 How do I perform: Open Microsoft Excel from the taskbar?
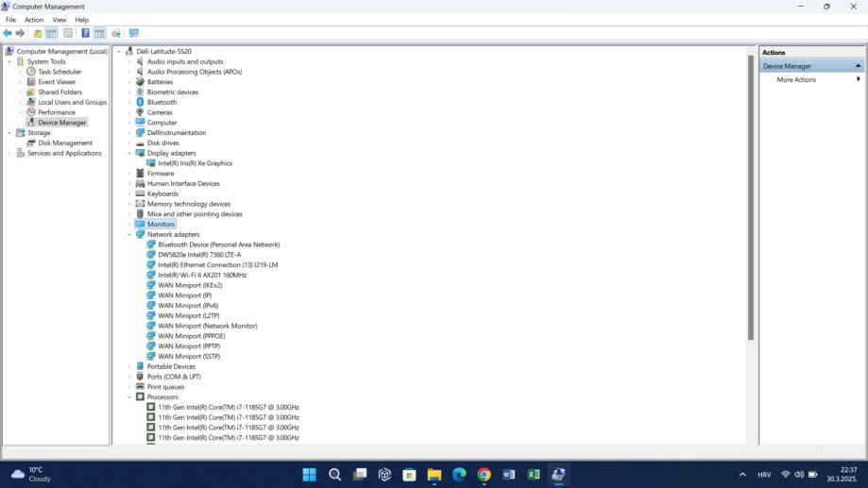pos(534,474)
